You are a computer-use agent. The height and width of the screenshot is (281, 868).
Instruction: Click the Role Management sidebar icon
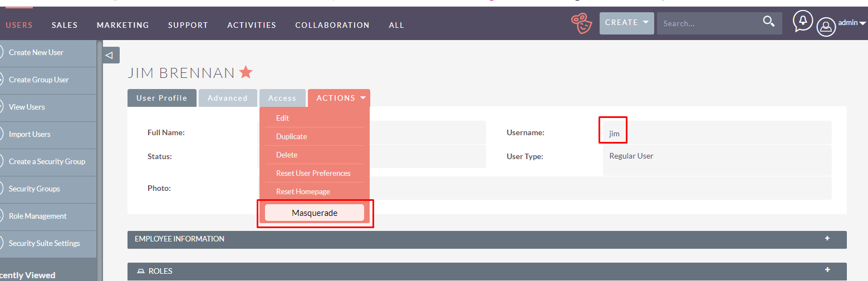tap(1, 216)
